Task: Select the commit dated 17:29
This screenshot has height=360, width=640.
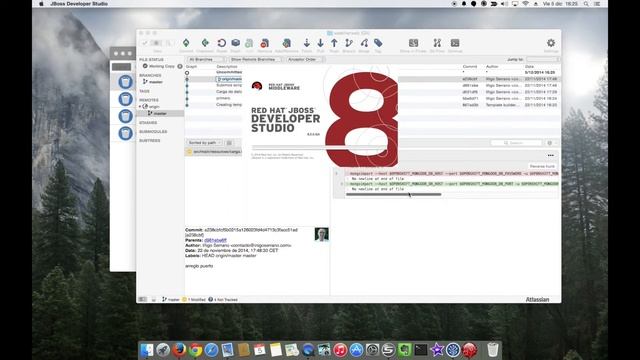Action: click(372, 92)
